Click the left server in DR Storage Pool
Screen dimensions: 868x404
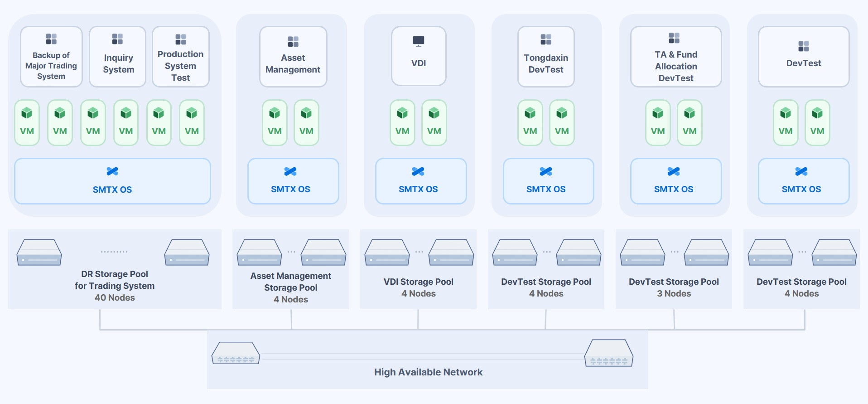tap(39, 252)
